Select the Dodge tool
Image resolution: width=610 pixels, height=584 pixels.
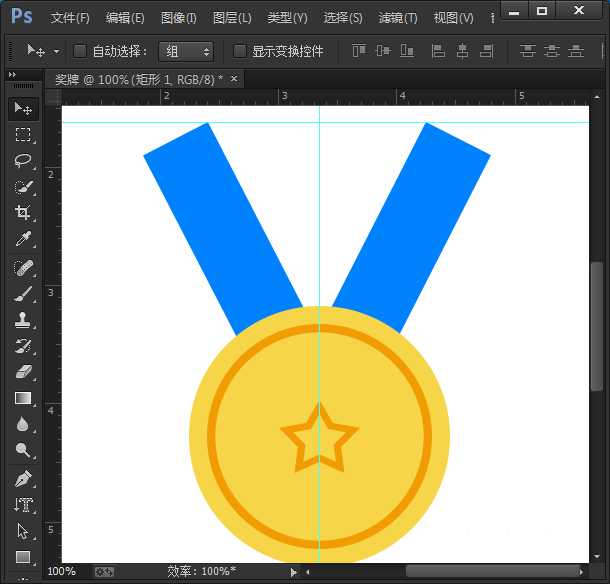click(23, 452)
